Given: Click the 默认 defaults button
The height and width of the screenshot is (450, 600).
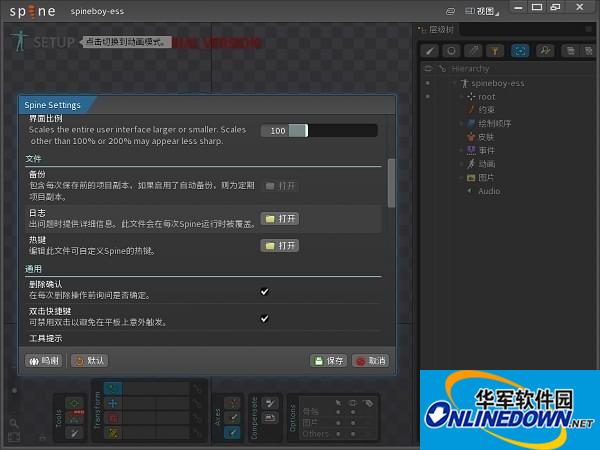Looking at the screenshot, I should click(x=90, y=360).
